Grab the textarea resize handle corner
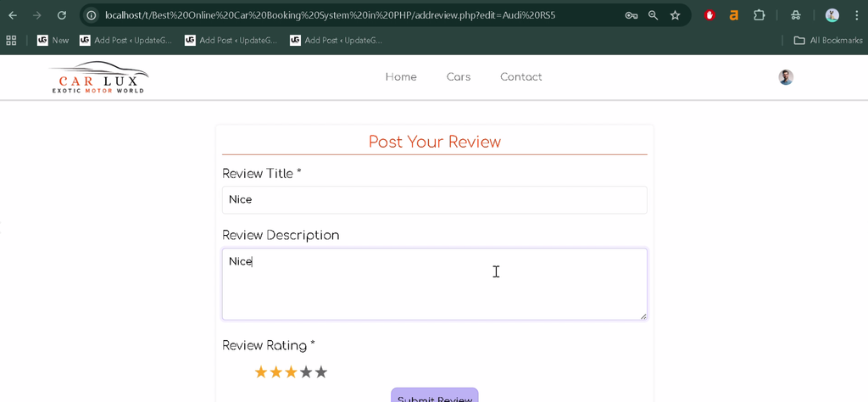 click(x=643, y=316)
